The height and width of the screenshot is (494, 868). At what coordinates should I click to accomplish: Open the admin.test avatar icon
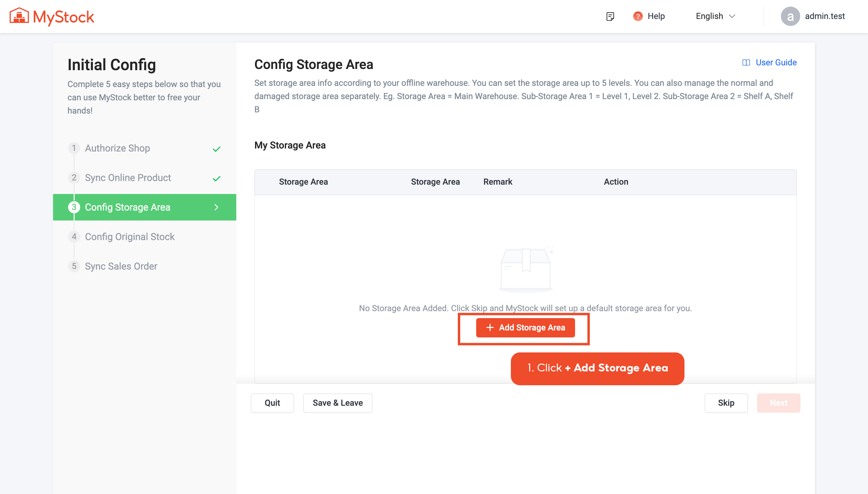coord(791,16)
